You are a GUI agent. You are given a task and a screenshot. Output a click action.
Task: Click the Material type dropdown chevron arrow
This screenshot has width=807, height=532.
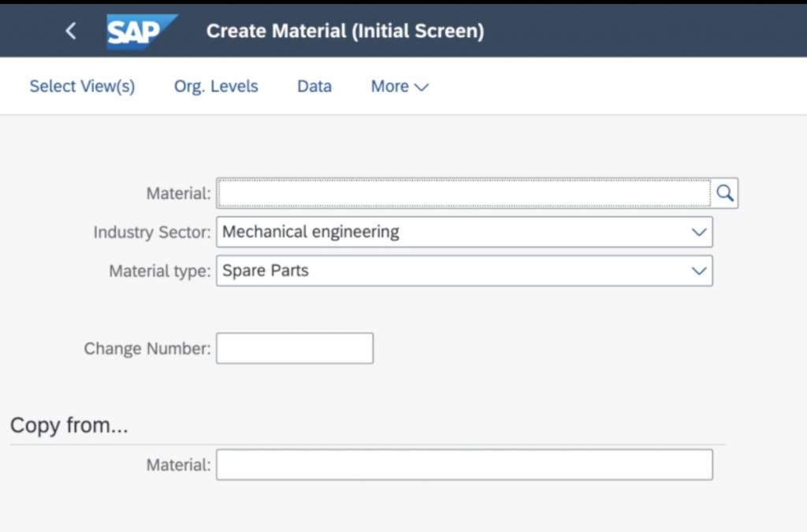[x=698, y=271]
